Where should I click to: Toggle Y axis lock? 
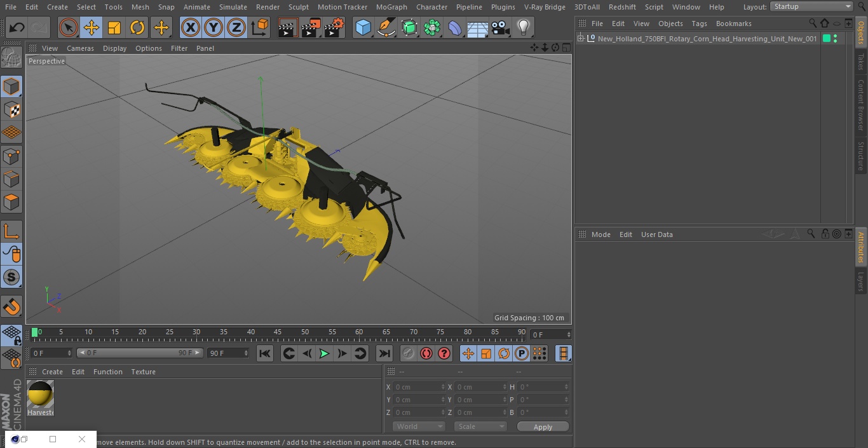pyautogui.click(x=214, y=27)
